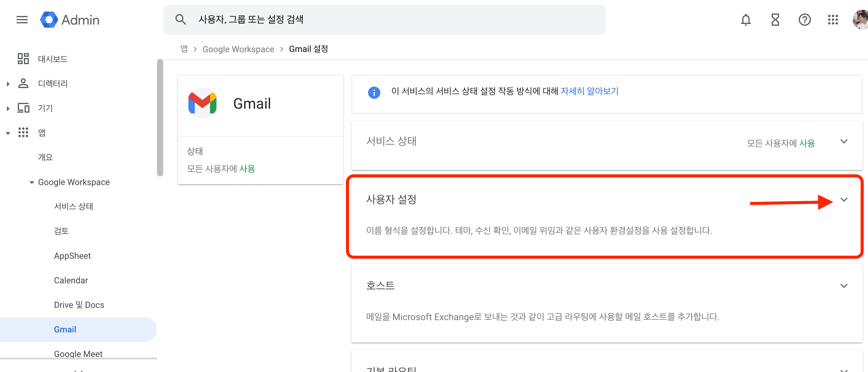Click the Google Workspace breadcrumb link
The image size is (868, 372).
click(x=238, y=49)
